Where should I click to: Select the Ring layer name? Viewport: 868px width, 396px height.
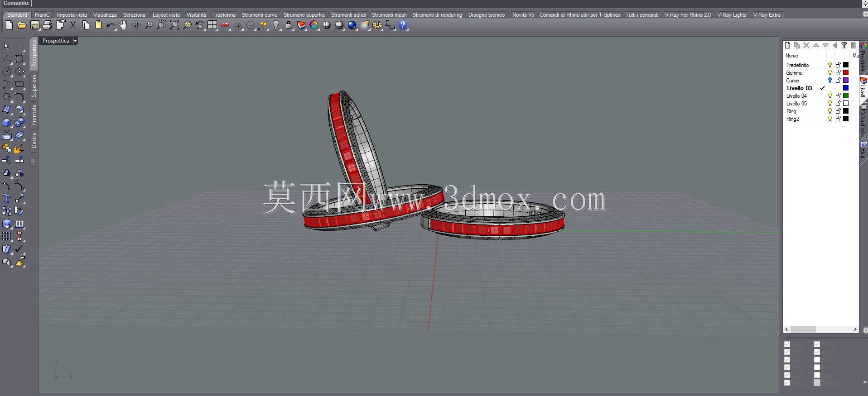click(x=791, y=111)
